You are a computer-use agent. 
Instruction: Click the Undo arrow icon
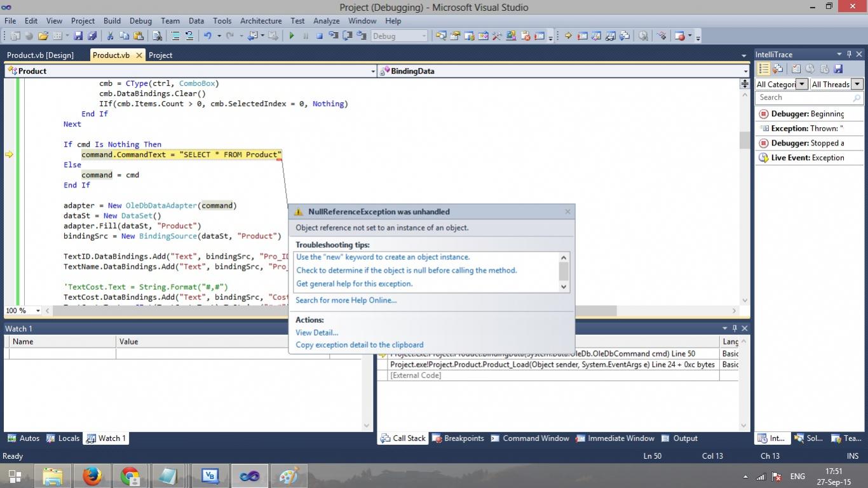pos(207,36)
